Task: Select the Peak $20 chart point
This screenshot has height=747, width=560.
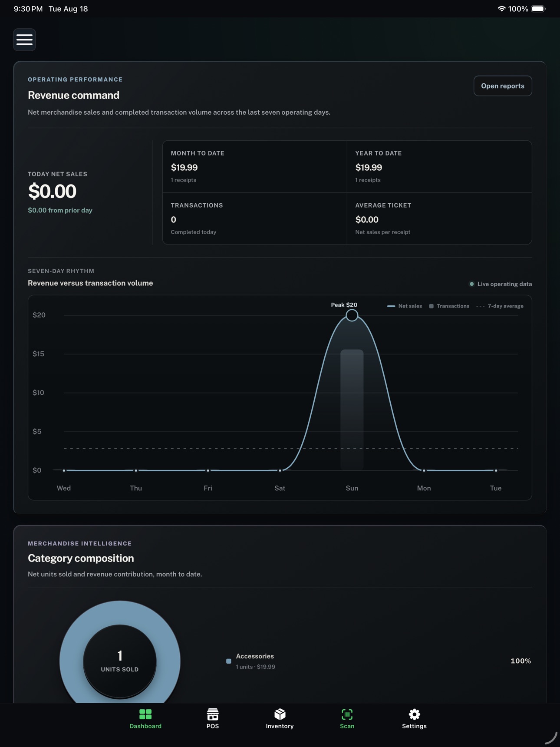Action: 352,315
